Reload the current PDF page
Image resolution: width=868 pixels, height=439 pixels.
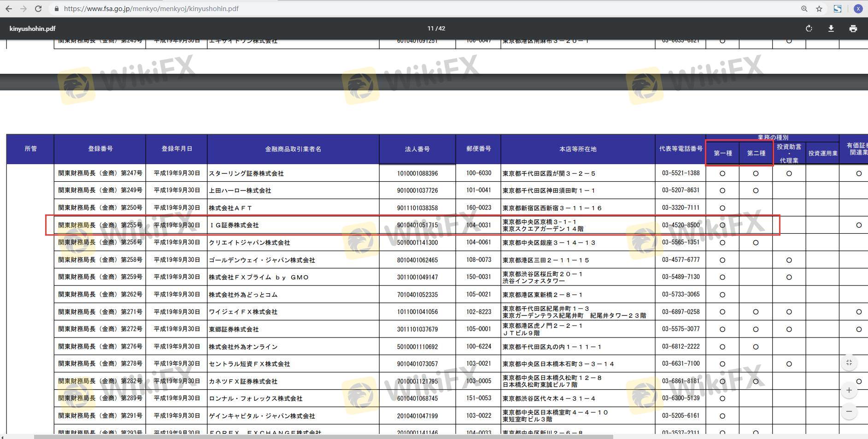[x=39, y=9]
